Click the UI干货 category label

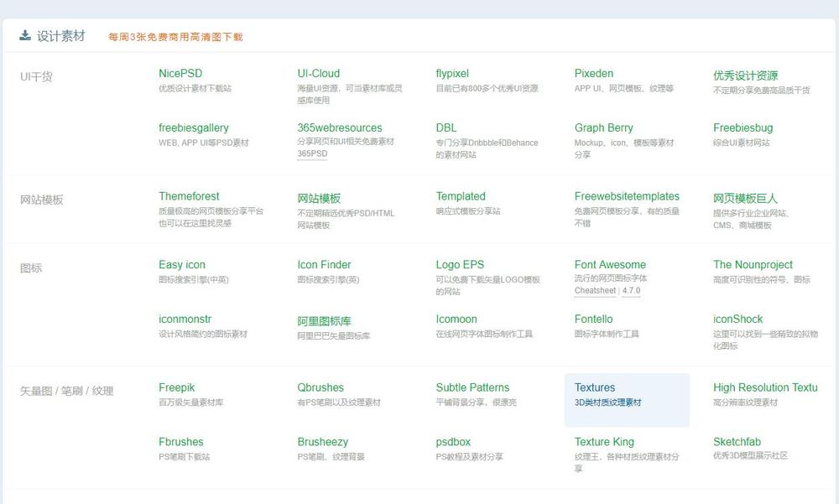(x=36, y=77)
